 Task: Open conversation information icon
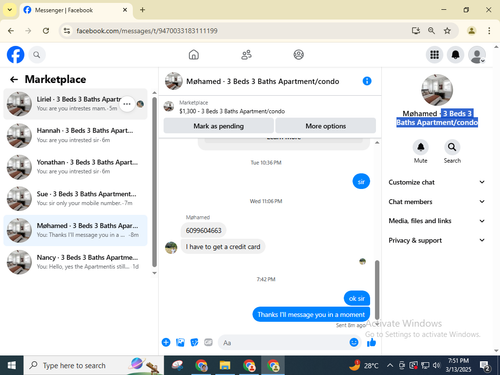pyautogui.click(x=367, y=81)
